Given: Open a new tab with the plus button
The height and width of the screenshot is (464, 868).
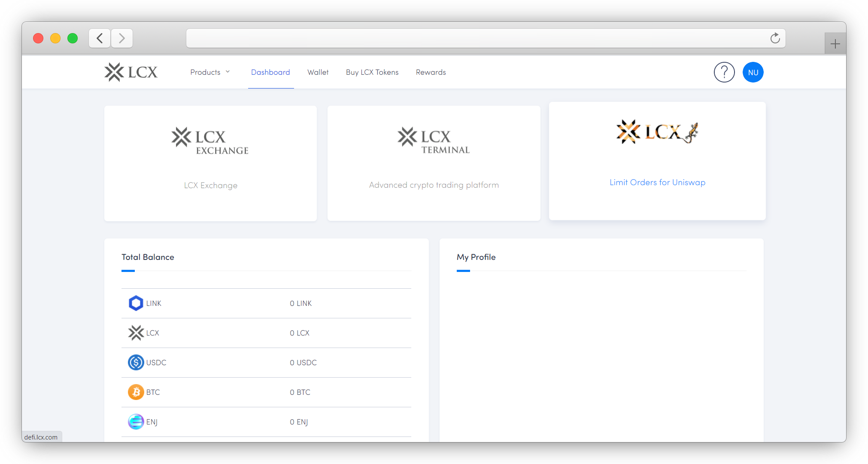Looking at the screenshot, I should (835, 44).
